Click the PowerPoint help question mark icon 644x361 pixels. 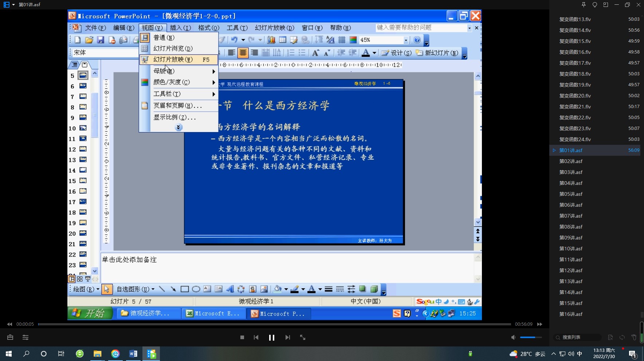417,40
